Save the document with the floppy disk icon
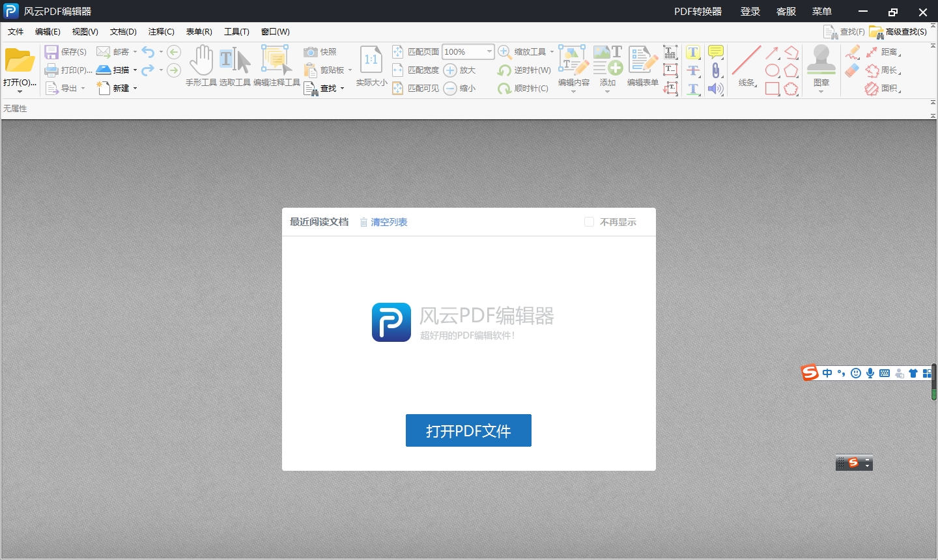This screenshot has height=560, width=938. click(51, 52)
